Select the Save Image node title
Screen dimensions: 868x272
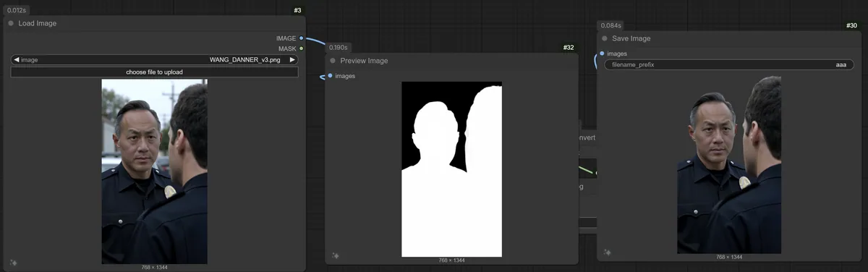tap(631, 38)
